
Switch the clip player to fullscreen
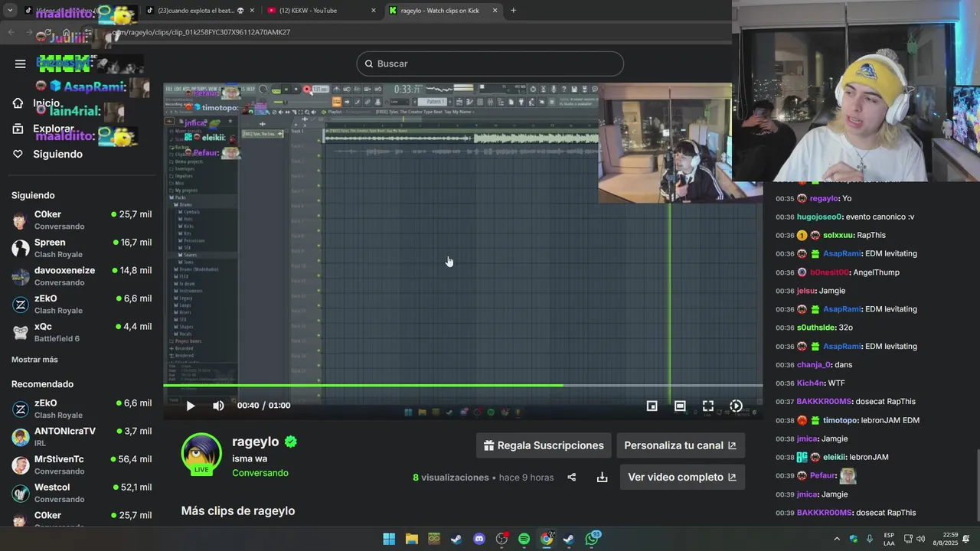click(708, 406)
